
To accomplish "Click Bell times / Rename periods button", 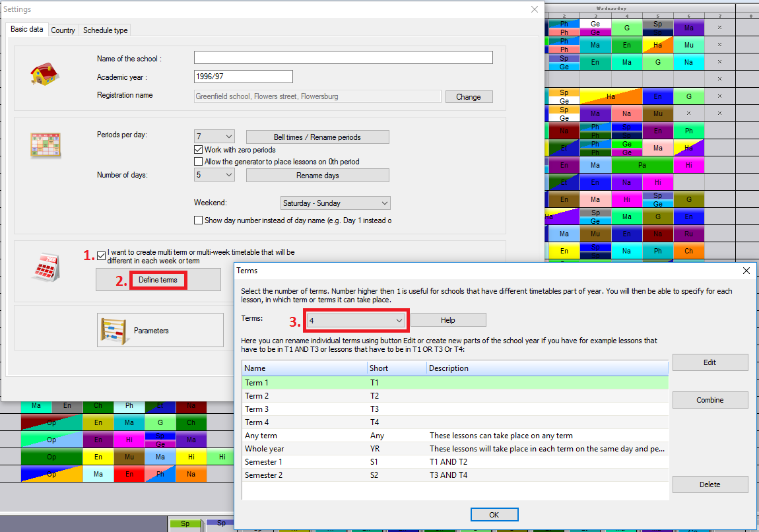I will tap(317, 137).
